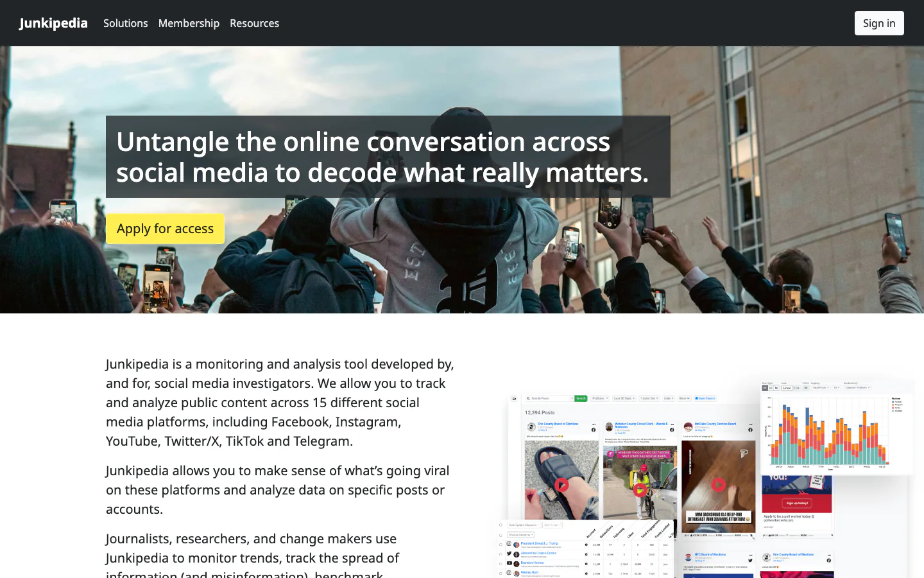Click the Sign in button
924x578 pixels.
pos(879,23)
